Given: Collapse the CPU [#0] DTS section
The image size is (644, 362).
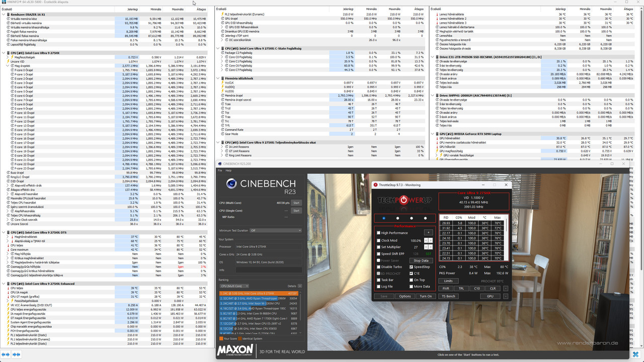Looking at the screenshot, I should (3, 232).
